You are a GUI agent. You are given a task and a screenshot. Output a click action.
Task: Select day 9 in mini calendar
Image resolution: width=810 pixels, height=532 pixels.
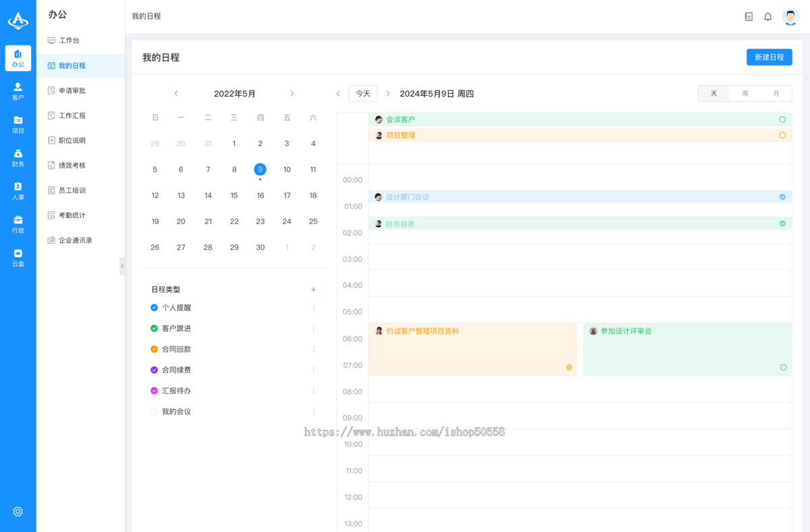pyautogui.click(x=260, y=169)
